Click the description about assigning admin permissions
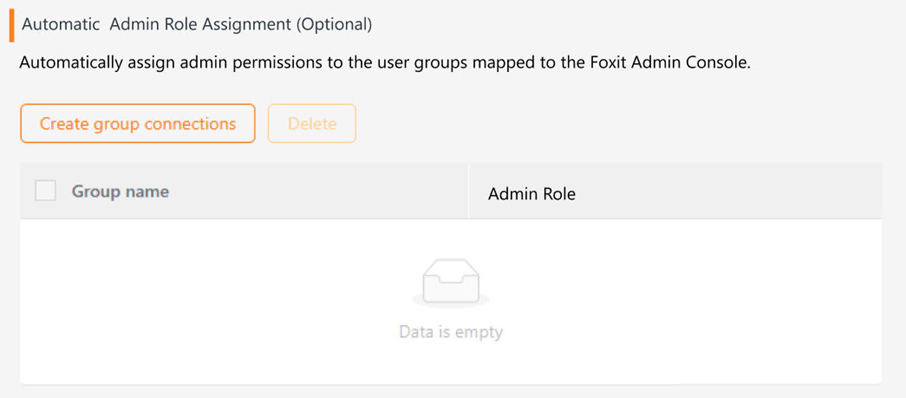The width and height of the screenshot is (906, 398). click(x=385, y=62)
